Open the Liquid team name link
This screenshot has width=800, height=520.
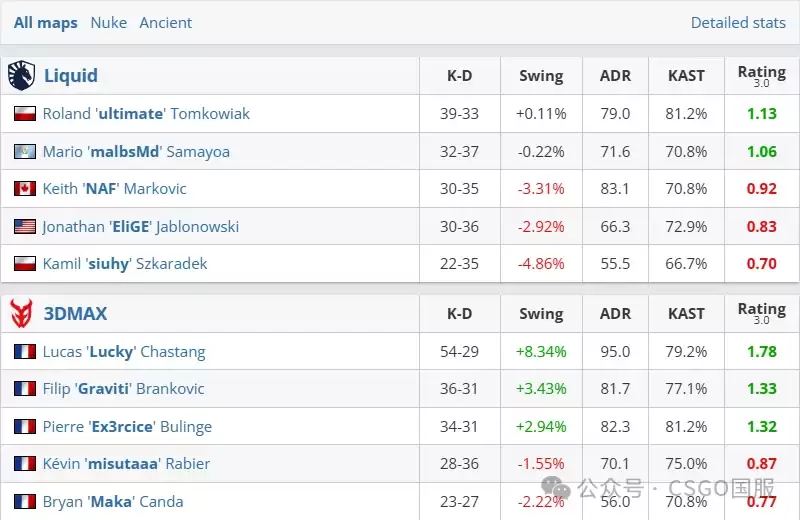click(70, 76)
